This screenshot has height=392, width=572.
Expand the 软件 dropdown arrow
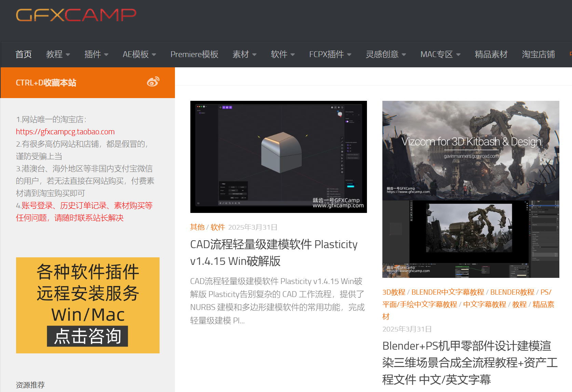[x=292, y=55]
